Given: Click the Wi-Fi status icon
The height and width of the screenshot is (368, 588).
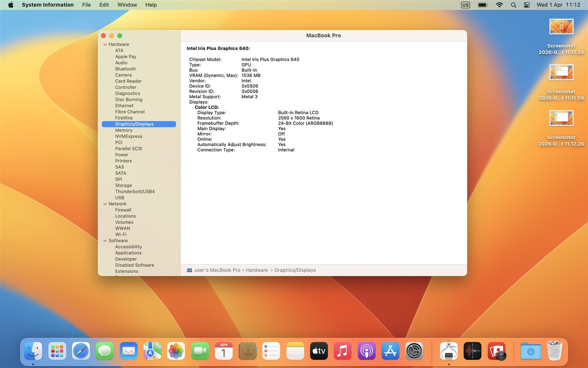Looking at the screenshot, I should 499,5.
